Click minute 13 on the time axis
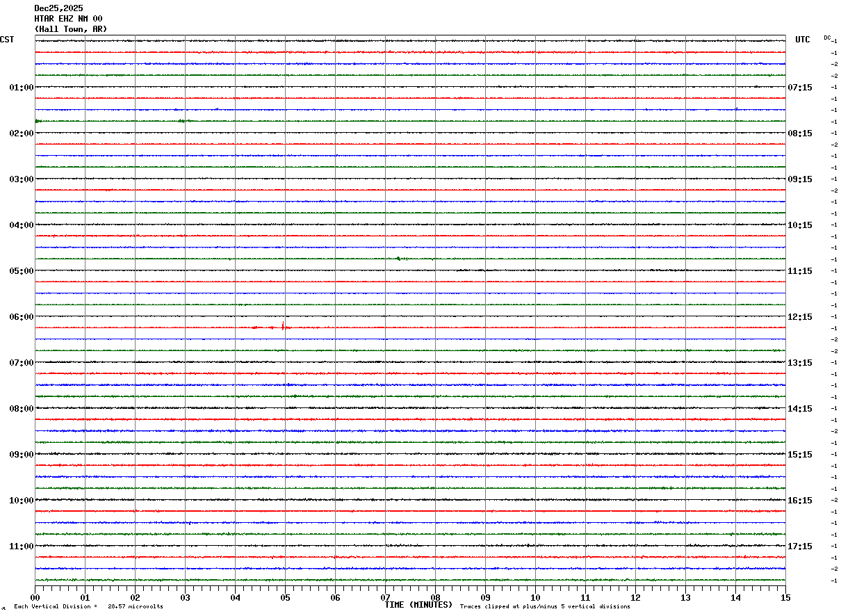The image size is (841, 616). 685,597
